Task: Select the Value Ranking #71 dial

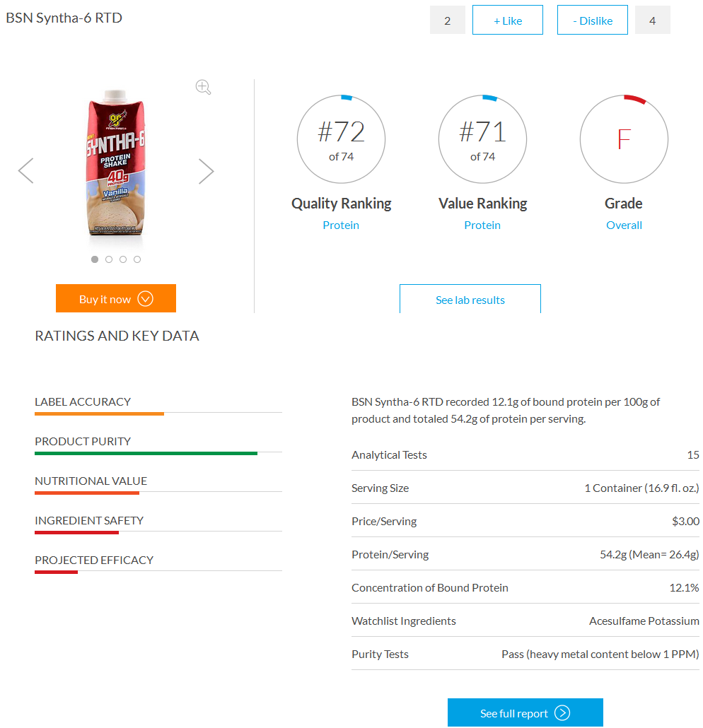Action: tap(482, 139)
